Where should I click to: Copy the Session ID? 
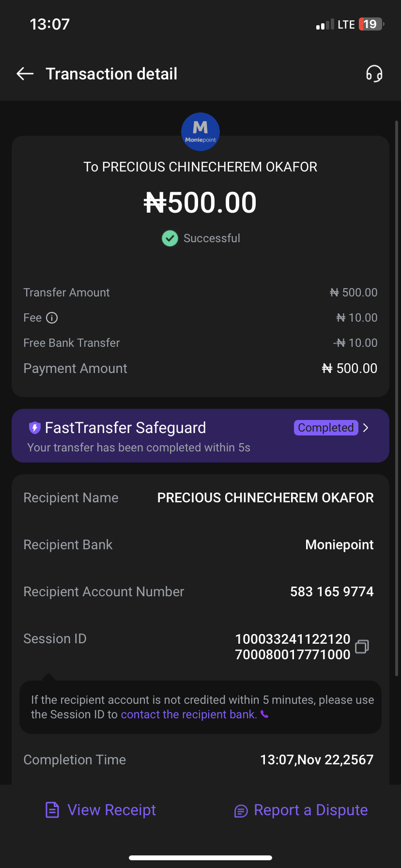[362, 647]
